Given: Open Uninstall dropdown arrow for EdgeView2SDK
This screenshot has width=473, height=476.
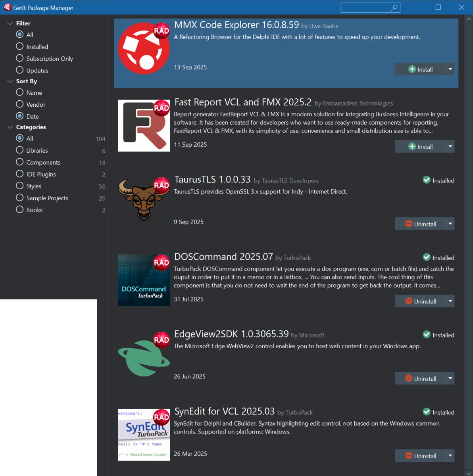Looking at the screenshot, I should click(450, 378).
